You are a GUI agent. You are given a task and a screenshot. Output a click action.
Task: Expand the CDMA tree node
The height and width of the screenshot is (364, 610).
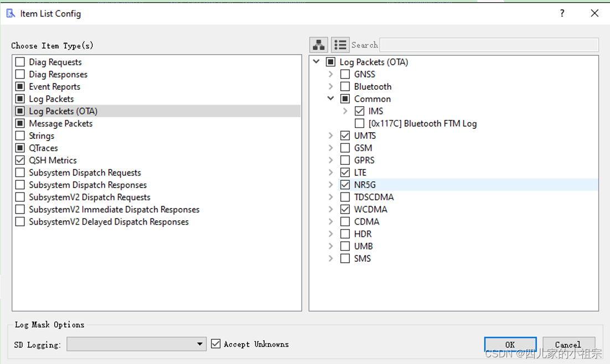[x=330, y=221]
